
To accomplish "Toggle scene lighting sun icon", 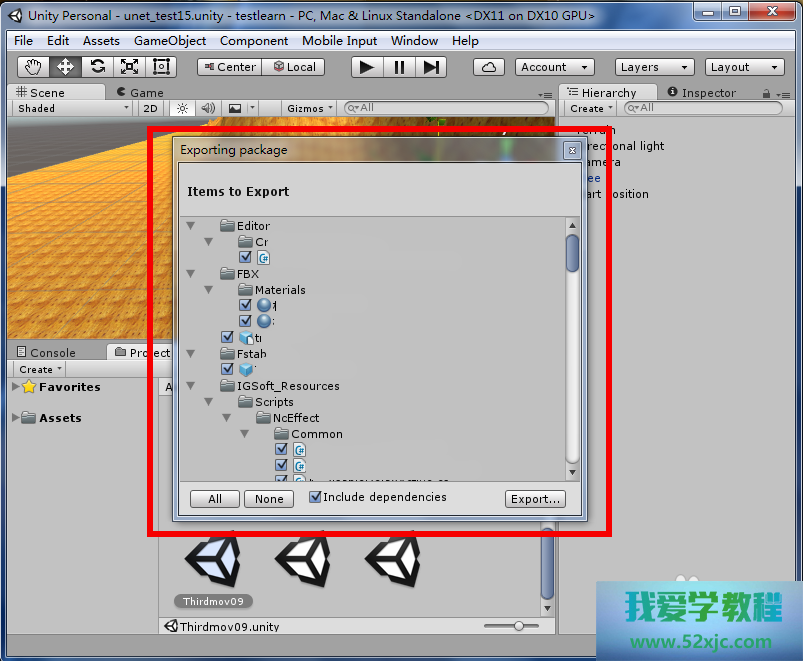I will tap(182, 108).
